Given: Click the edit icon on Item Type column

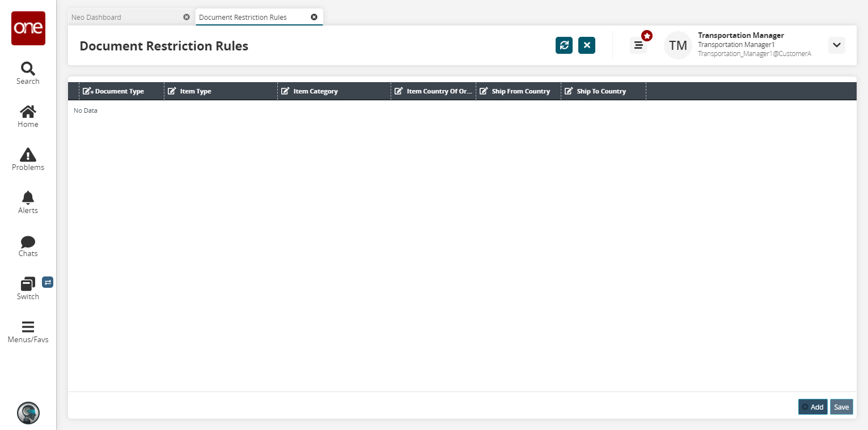Looking at the screenshot, I should tap(172, 91).
